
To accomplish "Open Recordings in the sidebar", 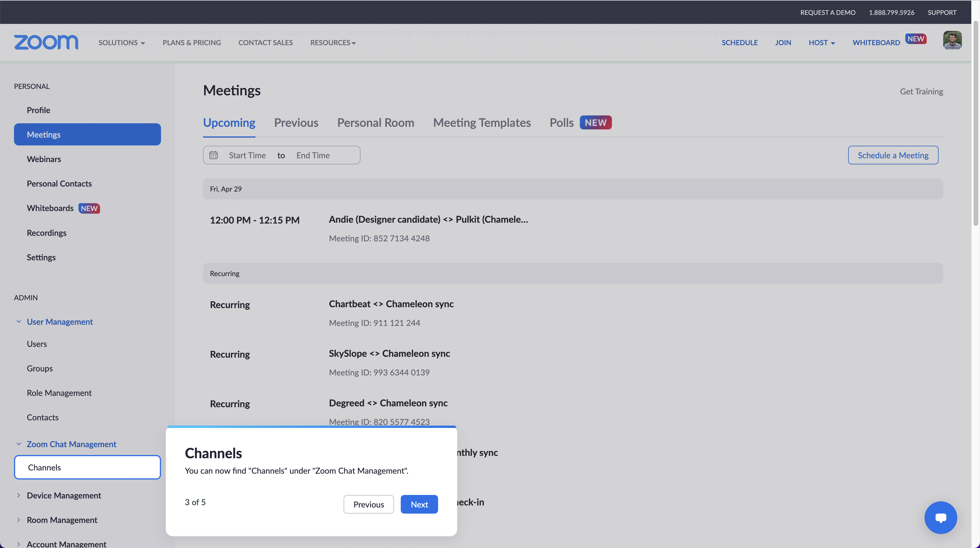I will point(46,233).
